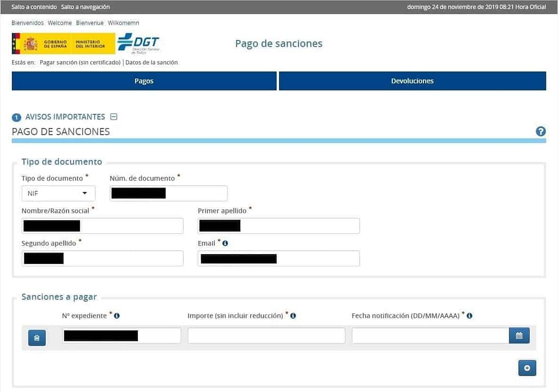Open Pagar sanción (sin certificado) breadcrumb
Viewport: 558px width, 392px height.
point(80,62)
